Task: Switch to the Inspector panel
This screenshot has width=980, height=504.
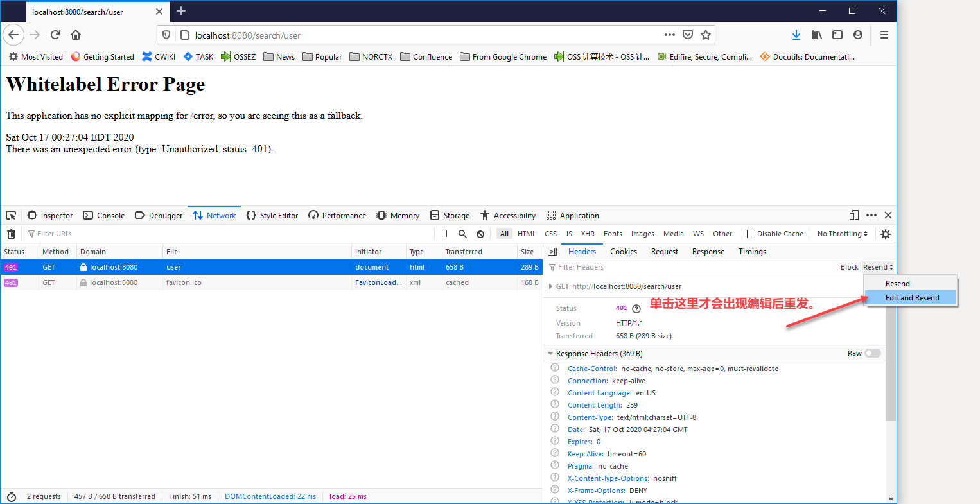Action: pos(50,215)
